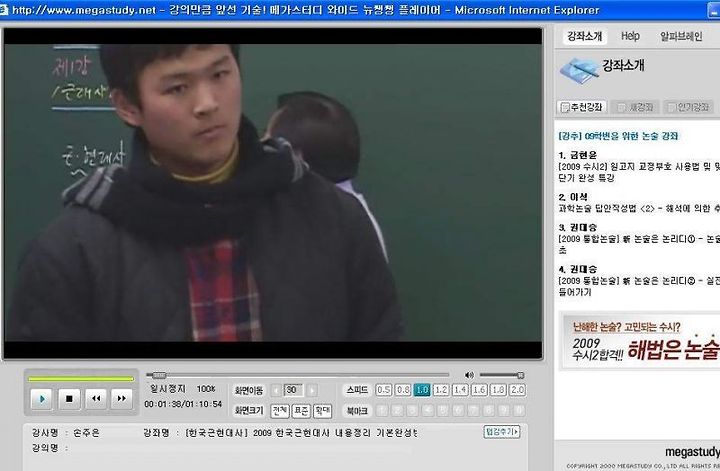The width and height of the screenshot is (720, 471).
Task: Select the 인기강좌 sub-tab
Action: [688, 107]
